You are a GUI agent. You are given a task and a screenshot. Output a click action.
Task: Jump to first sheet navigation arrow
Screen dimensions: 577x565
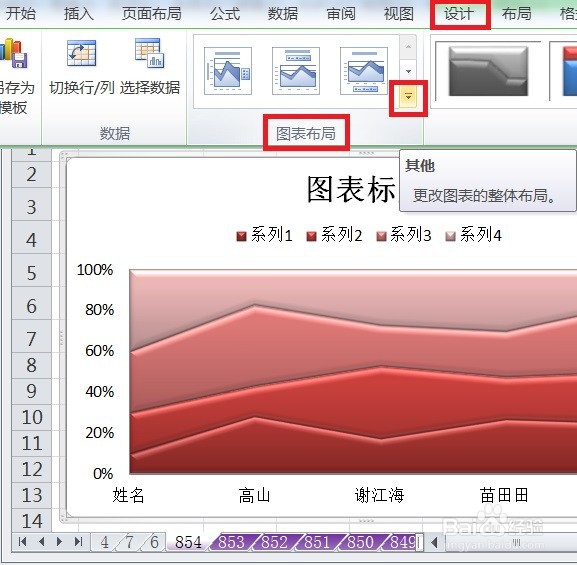tap(22, 541)
